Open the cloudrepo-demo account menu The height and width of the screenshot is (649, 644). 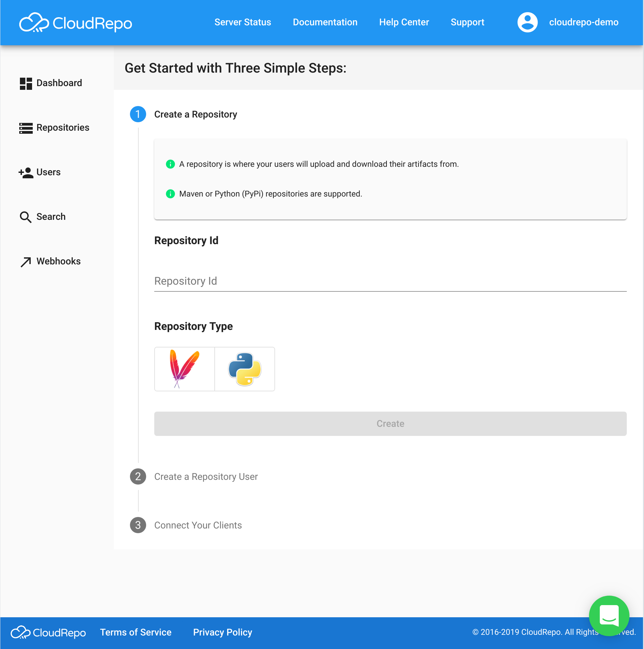tap(584, 22)
